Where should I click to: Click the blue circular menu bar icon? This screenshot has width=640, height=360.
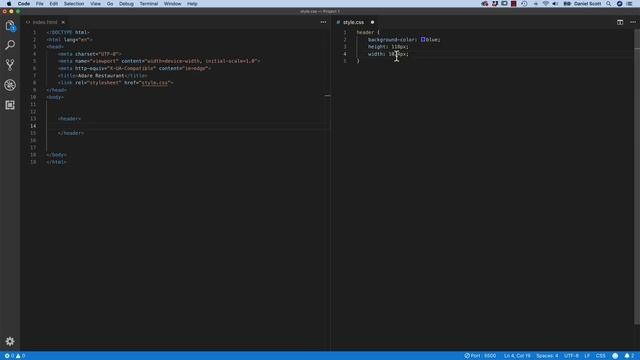click(619, 4)
